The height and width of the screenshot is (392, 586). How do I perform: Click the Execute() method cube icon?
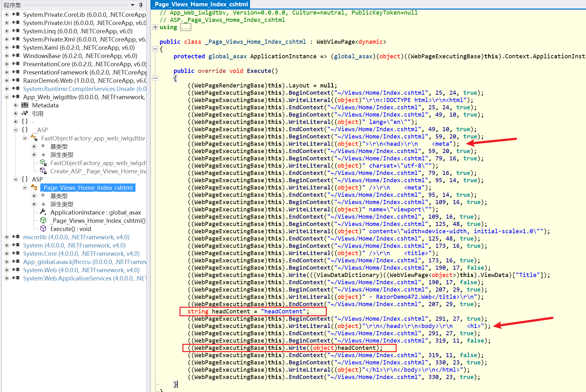click(43, 229)
